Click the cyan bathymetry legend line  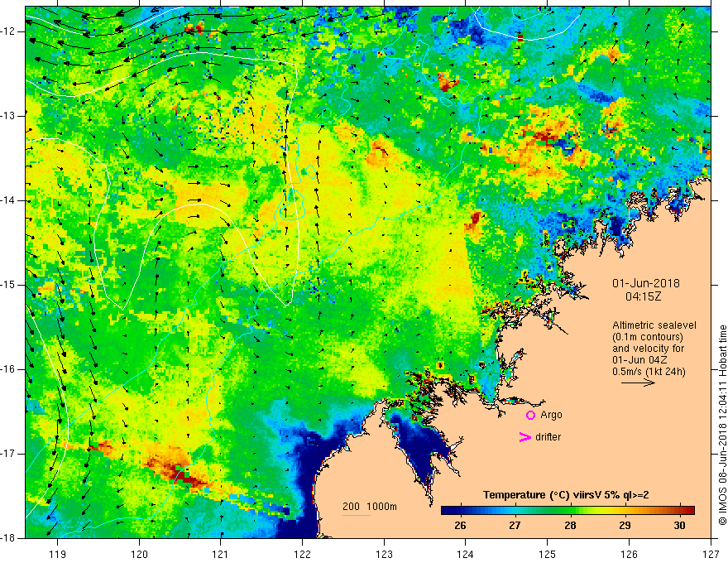pos(357,515)
